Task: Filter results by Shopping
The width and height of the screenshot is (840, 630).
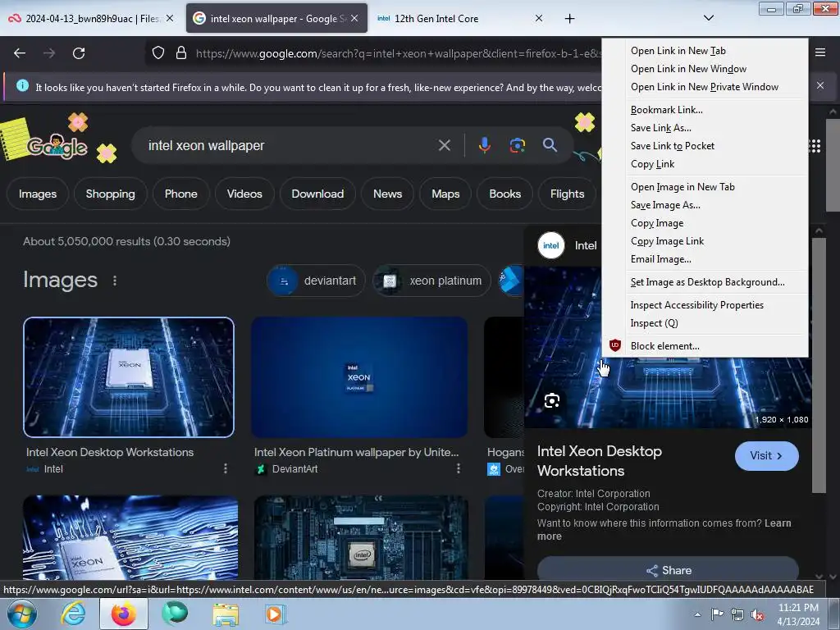Action: (111, 194)
